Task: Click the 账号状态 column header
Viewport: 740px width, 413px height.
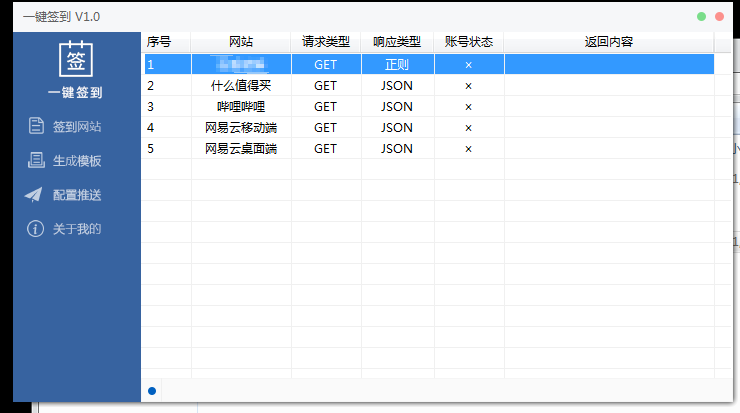Action: 469,42
